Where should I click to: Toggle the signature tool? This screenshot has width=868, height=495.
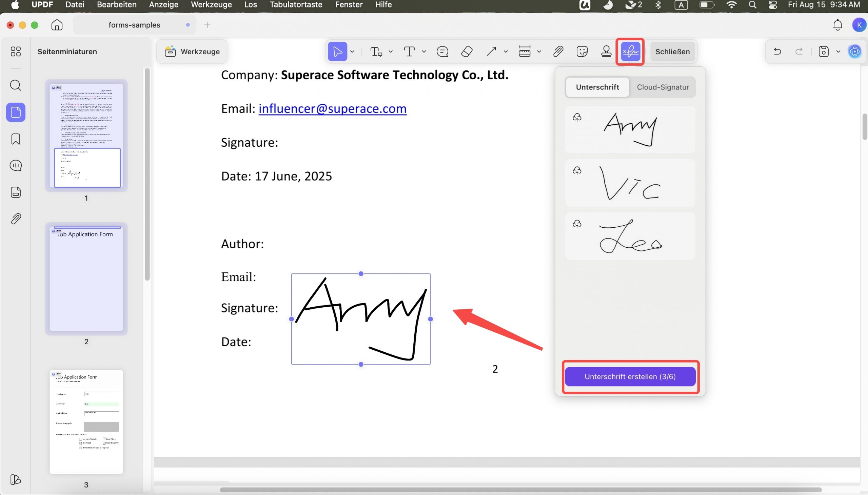coord(630,52)
